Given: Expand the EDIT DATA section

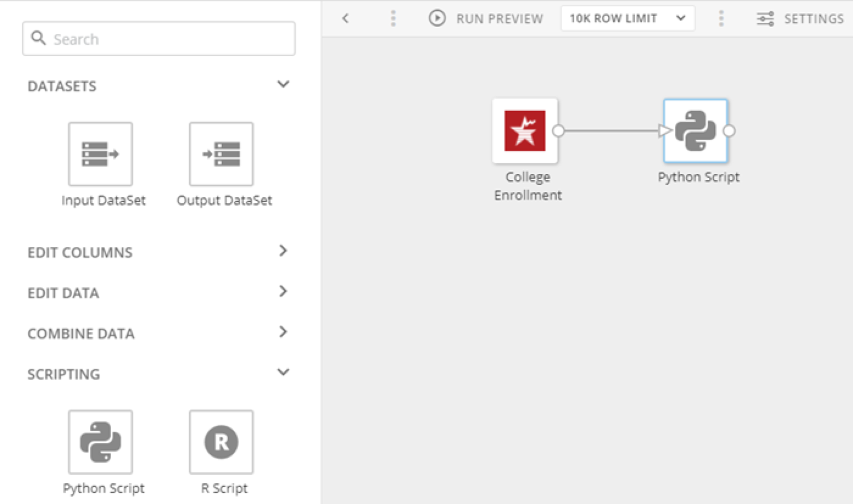Looking at the screenshot, I should point(283,291).
